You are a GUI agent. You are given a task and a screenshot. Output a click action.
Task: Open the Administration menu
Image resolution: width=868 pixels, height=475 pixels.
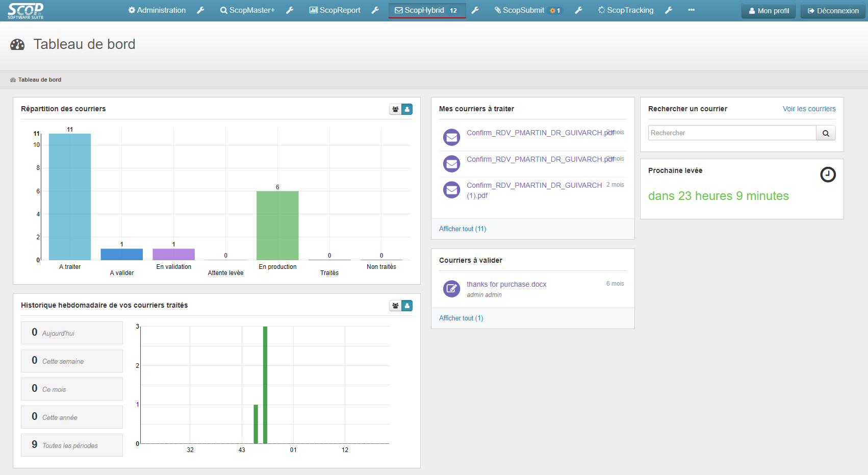pos(157,10)
